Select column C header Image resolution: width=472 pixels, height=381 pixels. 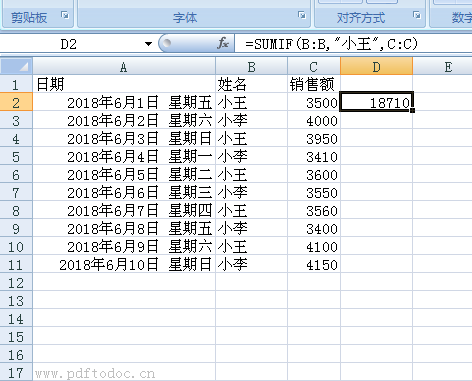point(314,67)
